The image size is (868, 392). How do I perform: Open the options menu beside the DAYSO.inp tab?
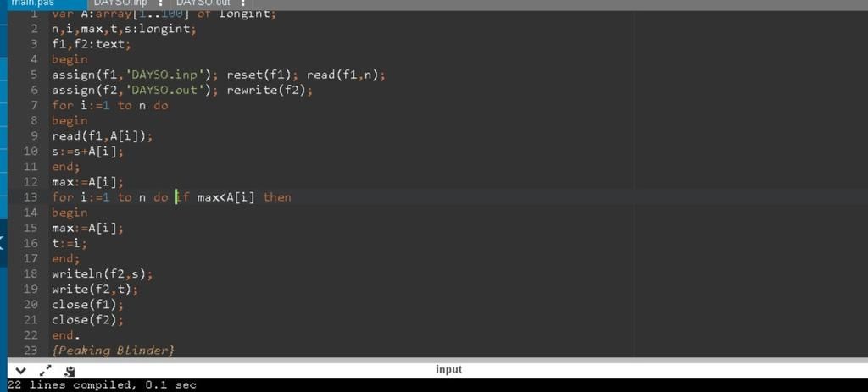coord(160,3)
